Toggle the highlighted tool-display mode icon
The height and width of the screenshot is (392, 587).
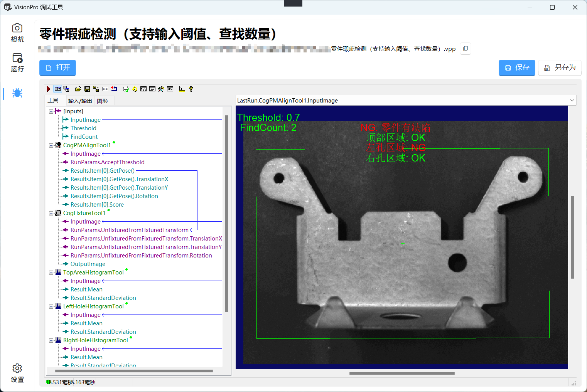(58, 89)
